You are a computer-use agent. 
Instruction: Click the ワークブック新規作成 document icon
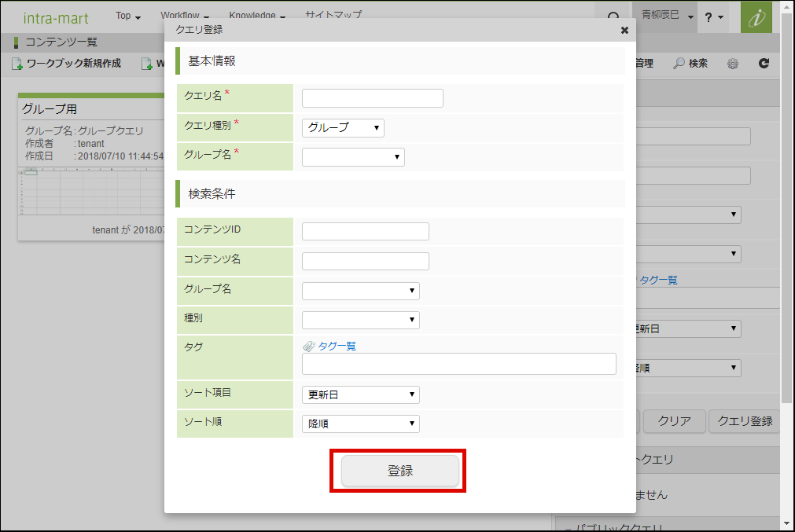17,64
